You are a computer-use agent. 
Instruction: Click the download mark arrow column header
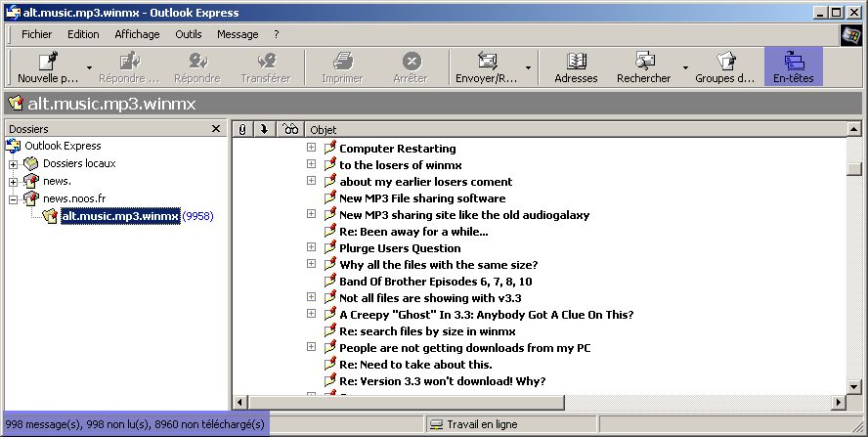point(264,129)
